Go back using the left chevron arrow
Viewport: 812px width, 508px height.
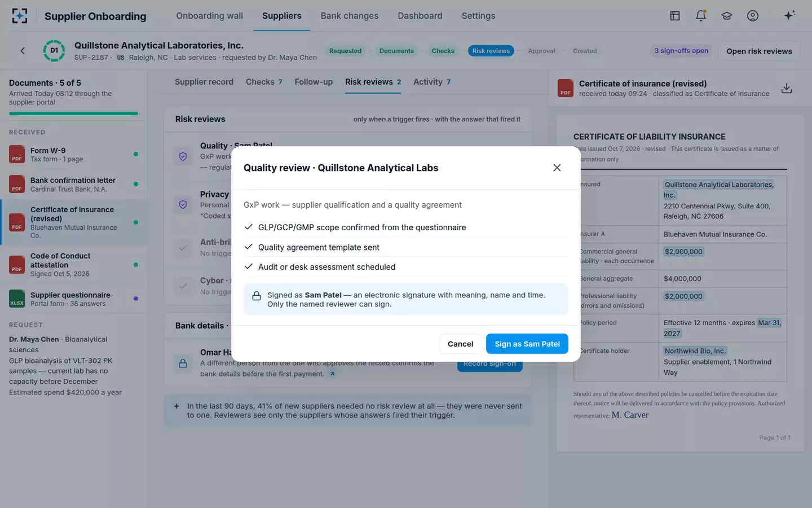(x=23, y=51)
